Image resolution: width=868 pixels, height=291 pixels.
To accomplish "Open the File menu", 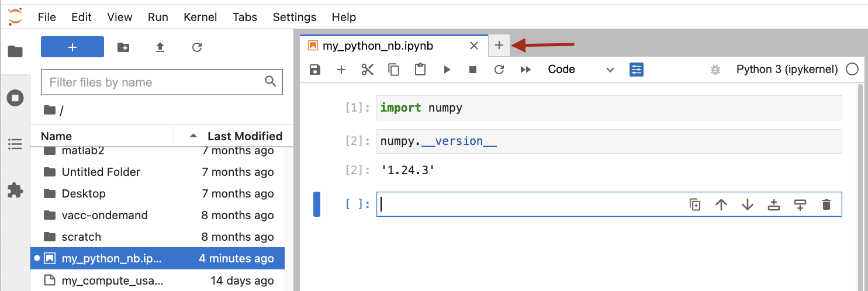I will pyautogui.click(x=47, y=17).
